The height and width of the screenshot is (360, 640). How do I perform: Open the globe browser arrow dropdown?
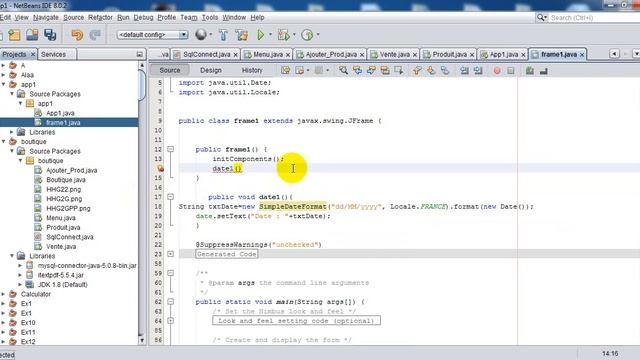[x=211, y=35]
